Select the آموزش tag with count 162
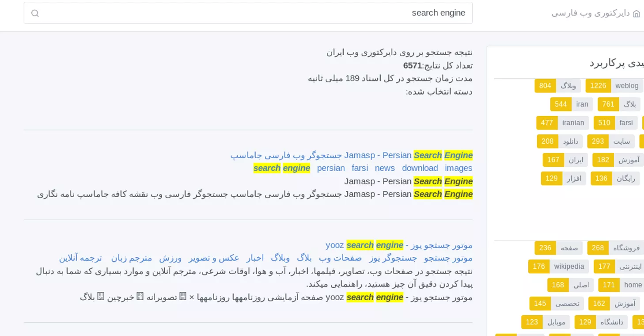 [614, 304]
